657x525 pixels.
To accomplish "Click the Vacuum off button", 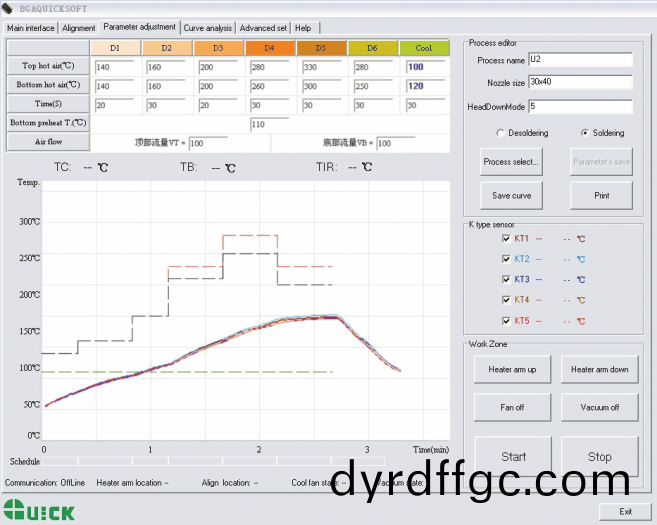I will (x=599, y=407).
